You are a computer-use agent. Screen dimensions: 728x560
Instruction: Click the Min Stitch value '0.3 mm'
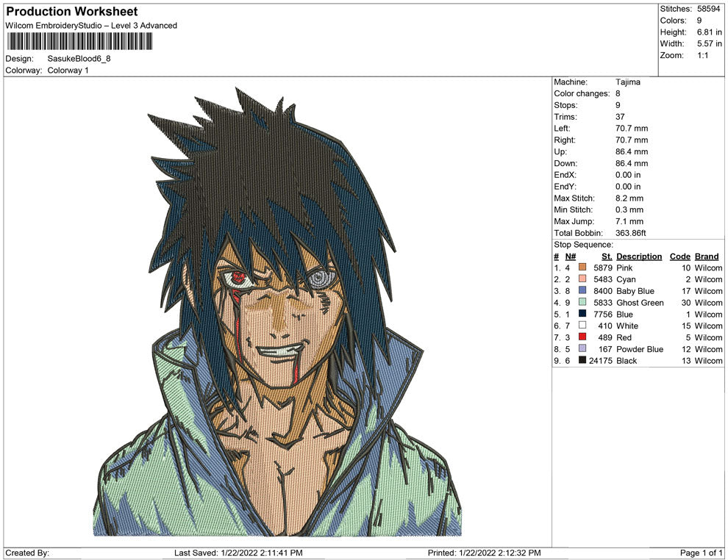coord(629,209)
